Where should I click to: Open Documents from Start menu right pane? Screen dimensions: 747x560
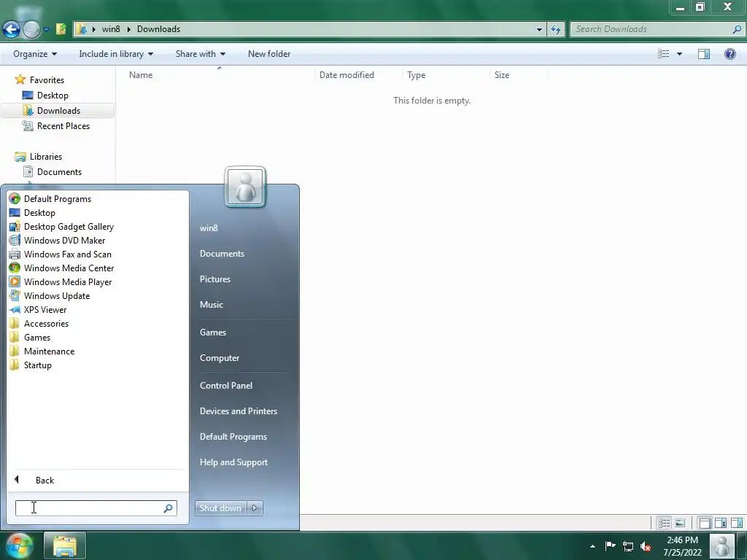[222, 254]
